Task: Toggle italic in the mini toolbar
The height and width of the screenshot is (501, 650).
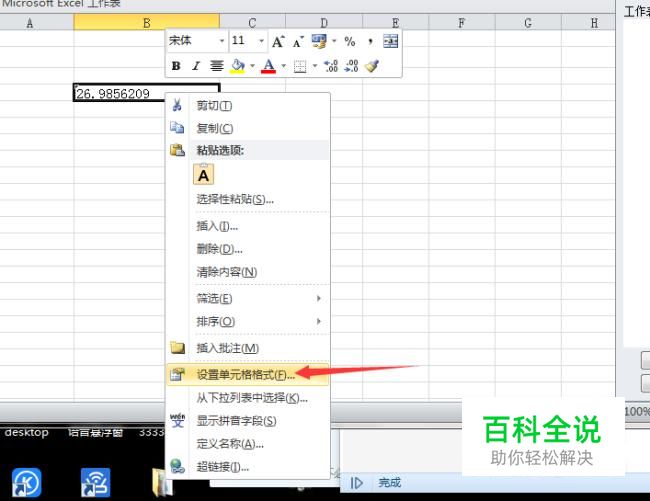Action: 196,66
